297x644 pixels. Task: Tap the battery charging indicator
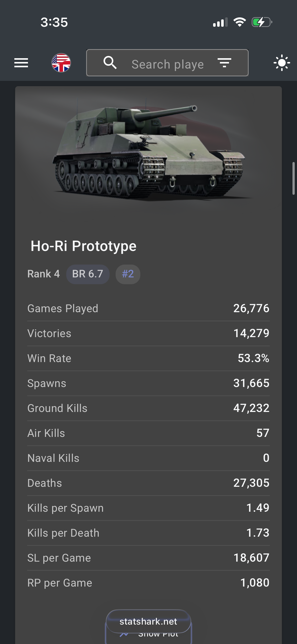(262, 22)
